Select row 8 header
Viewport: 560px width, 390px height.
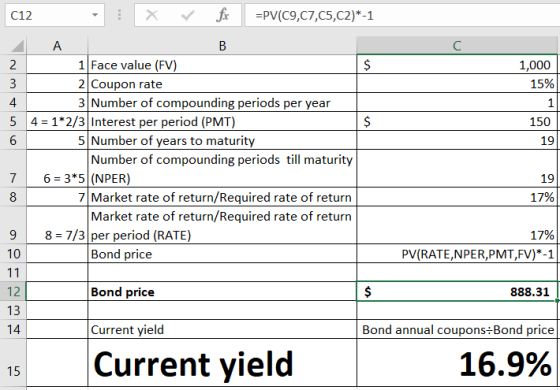(13, 197)
